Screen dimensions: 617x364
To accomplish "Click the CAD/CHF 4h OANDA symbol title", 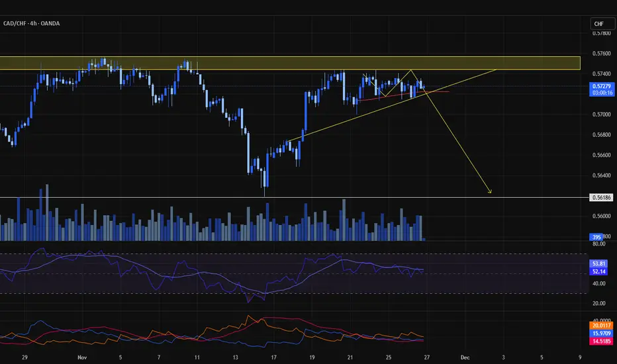I will (x=32, y=24).
